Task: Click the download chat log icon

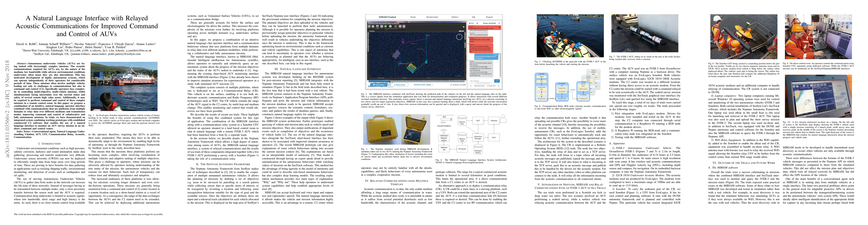Action: click(x=499, y=86)
